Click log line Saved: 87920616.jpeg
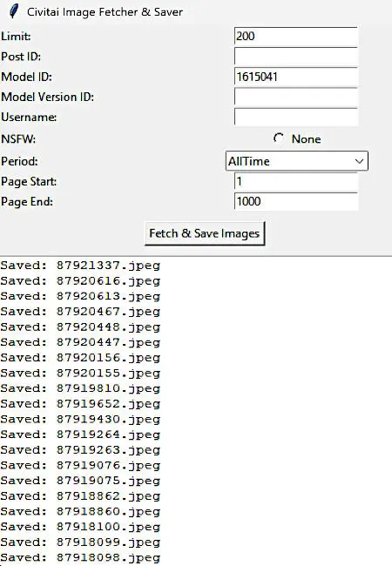The width and height of the screenshot is (392, 566). [80, 281]
